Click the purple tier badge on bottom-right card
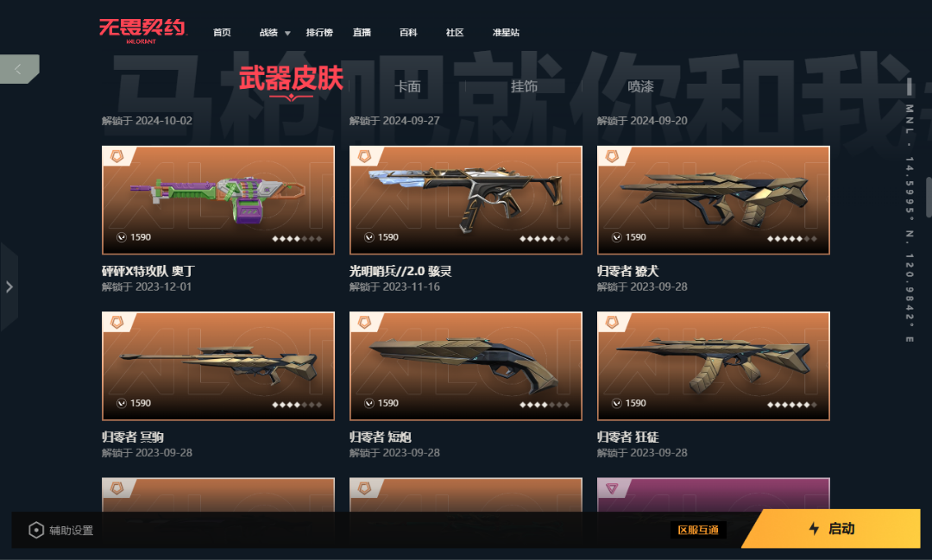This screenshot has height=560, width=932. click(612, 488)
